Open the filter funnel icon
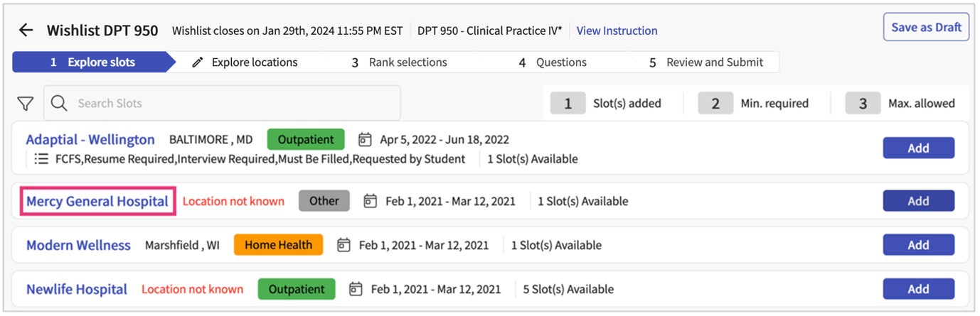Screen dimensions: 980x316 pyautogui.click(x=26, y=104)
